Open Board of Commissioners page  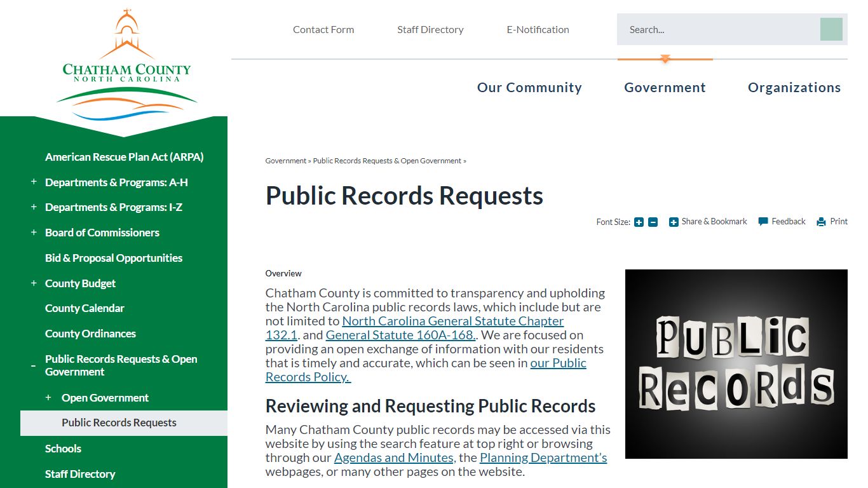click(102, 233)
